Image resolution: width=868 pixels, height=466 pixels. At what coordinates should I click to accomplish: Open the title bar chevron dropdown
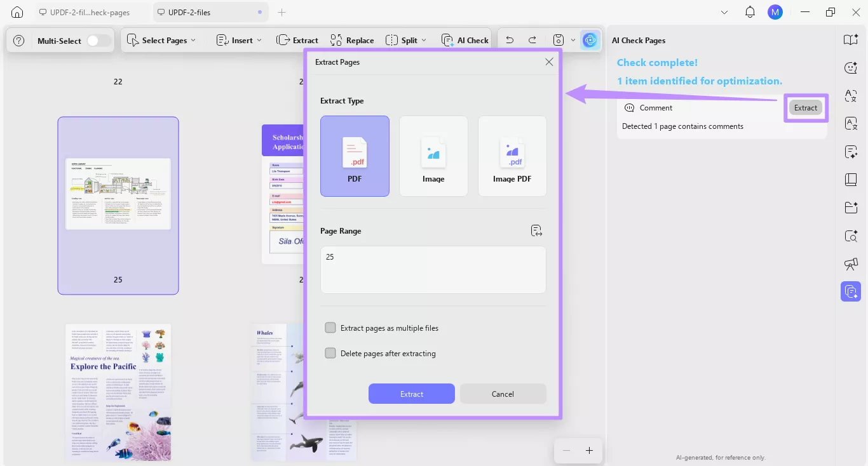pos(725,12)
